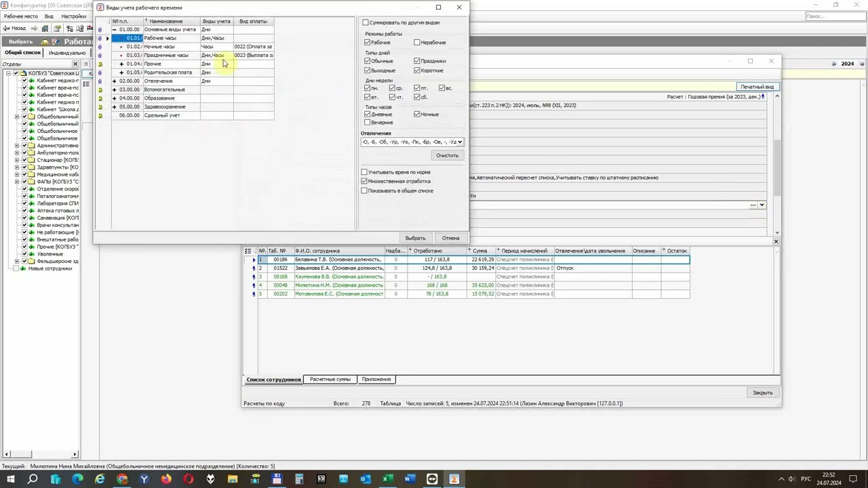Click the info icon beside Рабочие часы row
Viewport: 868px width, 488px height.
click(x=100, y=38)
